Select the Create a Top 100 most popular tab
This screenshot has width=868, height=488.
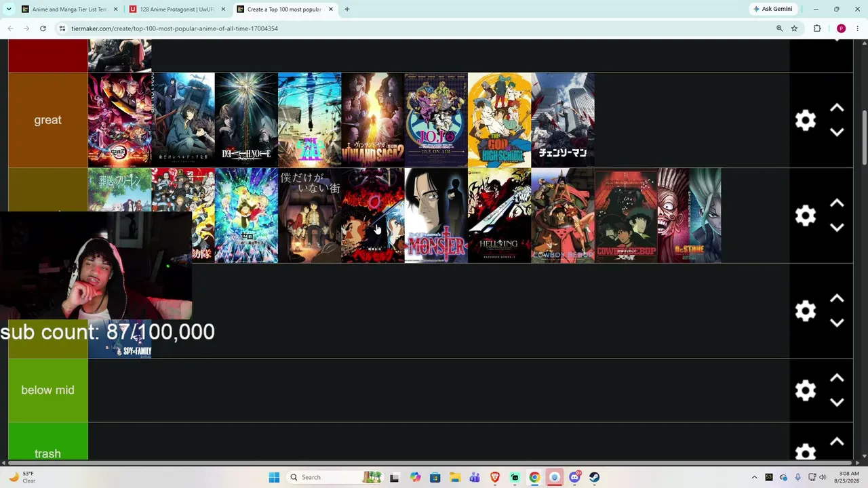coord(285,9)
